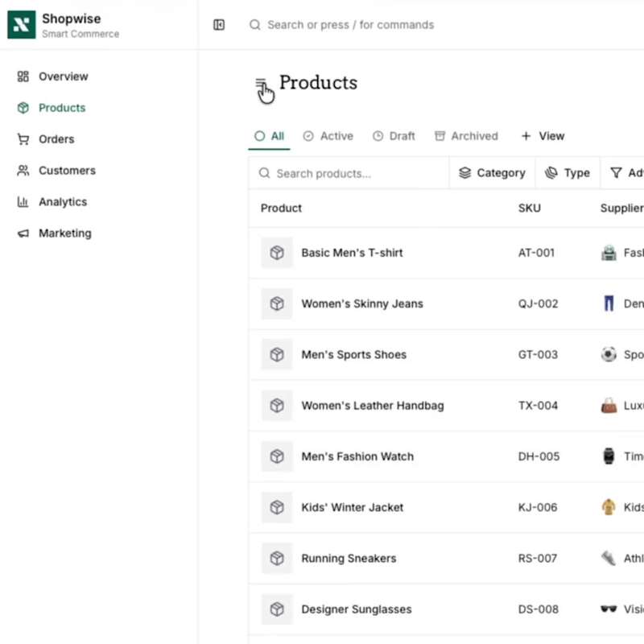The height and width of the screenshot is (644, 644).
Task: Click the package icon for Running Sneakers
Action: (x=277, y=559)
